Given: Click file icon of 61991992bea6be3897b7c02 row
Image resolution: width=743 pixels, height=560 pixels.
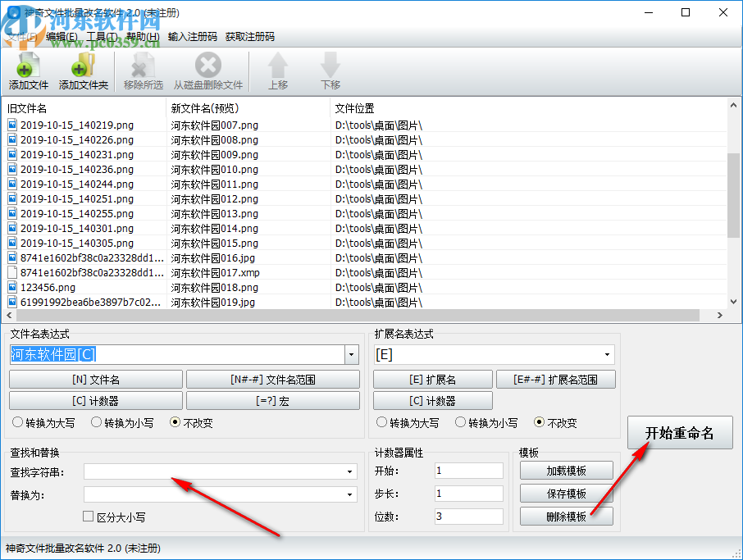Looking at the screenshot, I should tap(12, 302).
